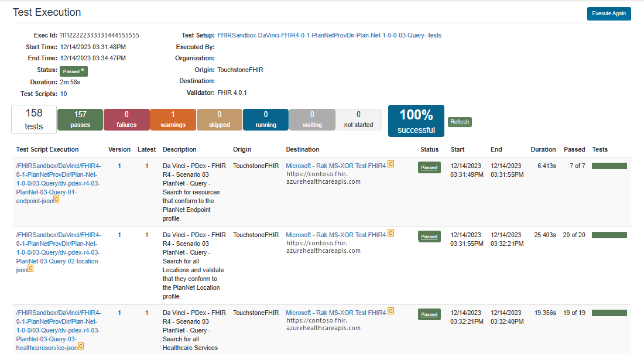The width and height of the screenshot is (644, 353).
Task: Click the copy icon after endpoint-json script link
Action: click(x=56, y=200)
